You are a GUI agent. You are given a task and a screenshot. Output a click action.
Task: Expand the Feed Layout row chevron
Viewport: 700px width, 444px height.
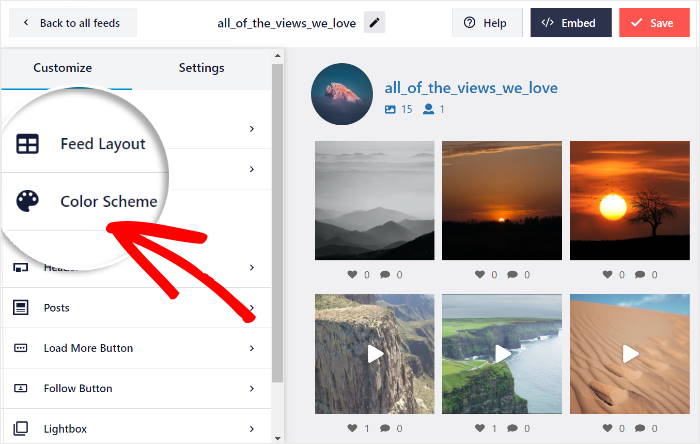tap(252, 129)
